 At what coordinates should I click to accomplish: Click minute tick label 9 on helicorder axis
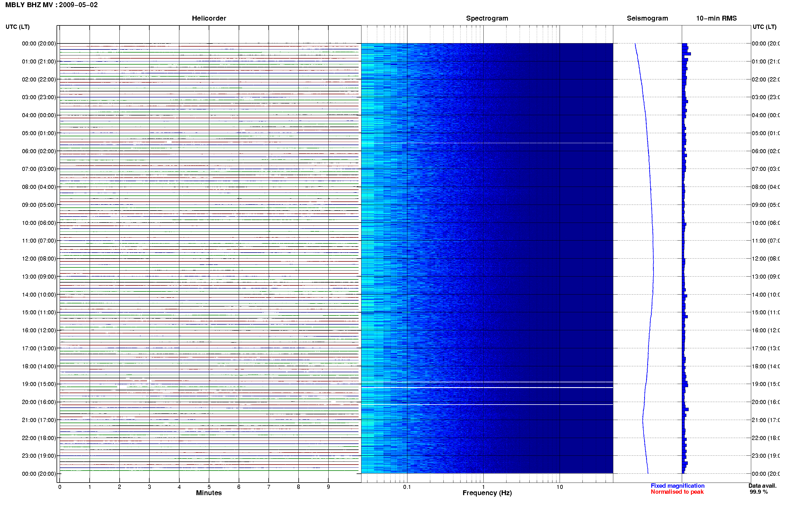[328, 487]
